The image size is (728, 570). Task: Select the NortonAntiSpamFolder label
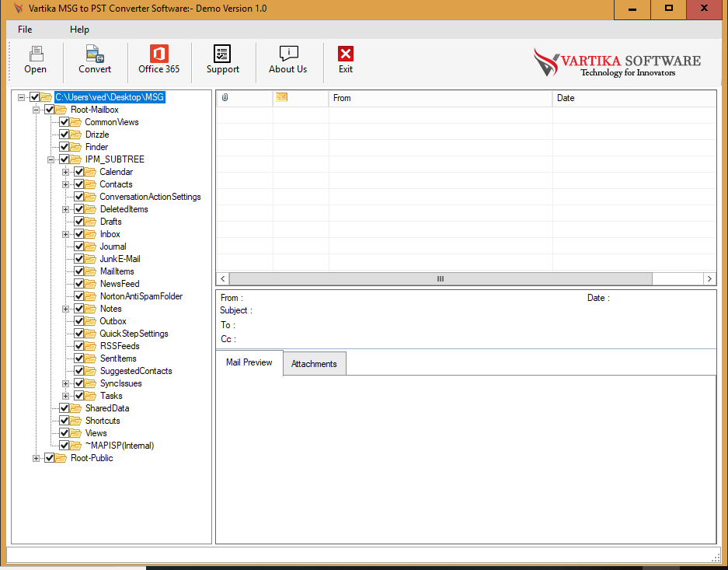141,296
